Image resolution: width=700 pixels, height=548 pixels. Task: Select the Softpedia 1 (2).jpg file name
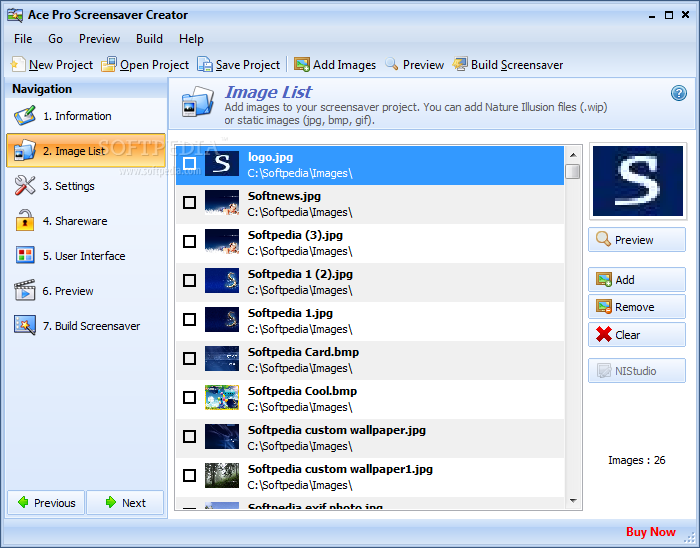pyautogui.click(x=300, y=274)
